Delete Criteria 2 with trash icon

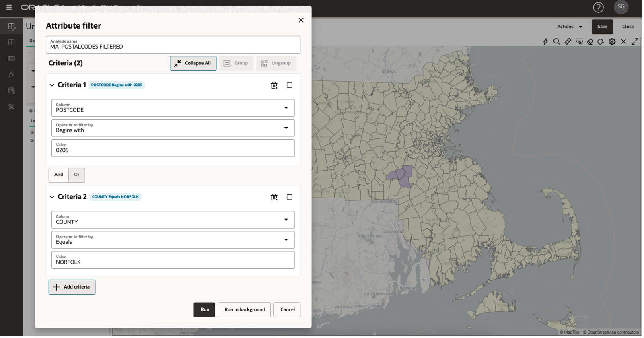[274, 198]
